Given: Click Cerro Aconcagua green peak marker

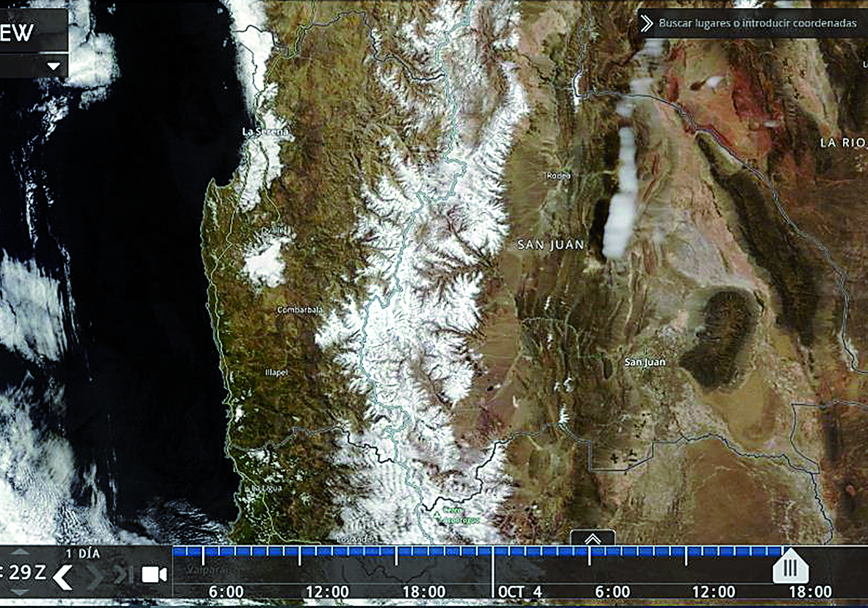Looking at the screenshot, I should point(437,515).
